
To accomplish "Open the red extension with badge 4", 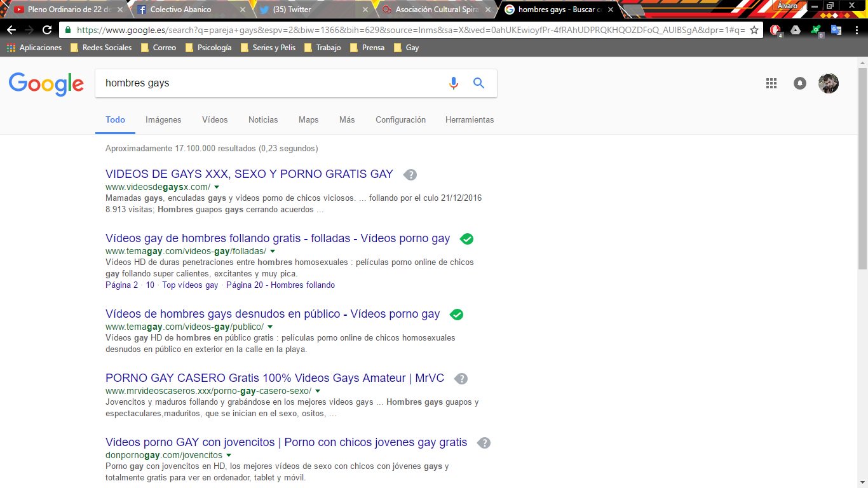I will pyautogui.click(x=776, y=30).
